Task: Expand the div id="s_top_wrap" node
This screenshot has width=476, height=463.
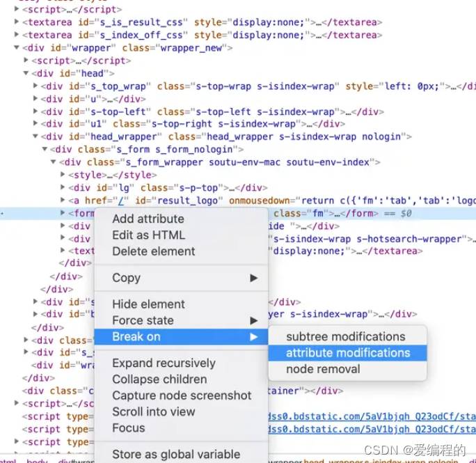Action: [35, 86]
